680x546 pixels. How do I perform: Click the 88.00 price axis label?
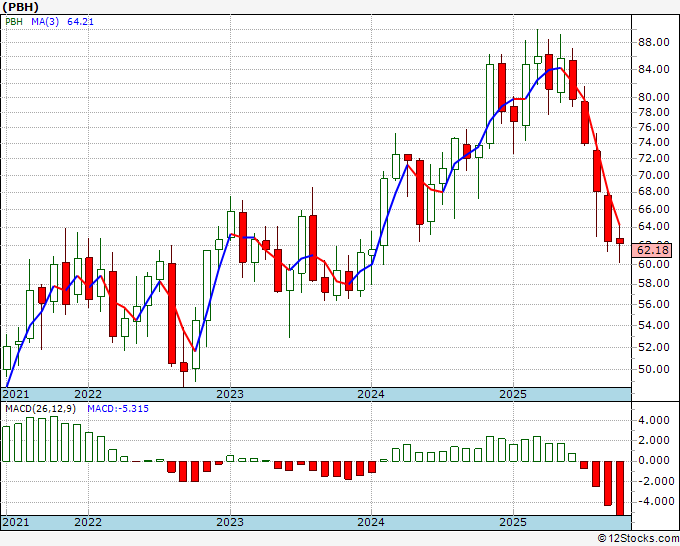pyautogui.click(x=653, y=43)
